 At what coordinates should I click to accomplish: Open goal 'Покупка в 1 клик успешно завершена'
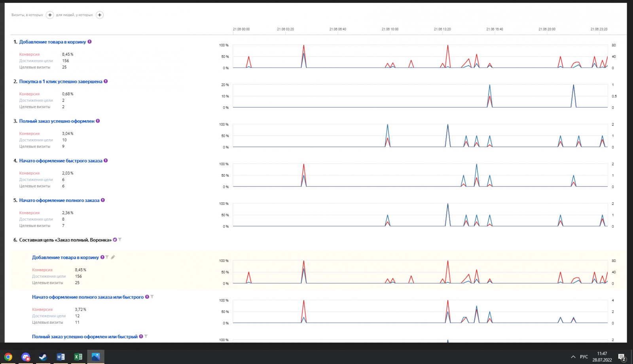click(x=61, y=81)
